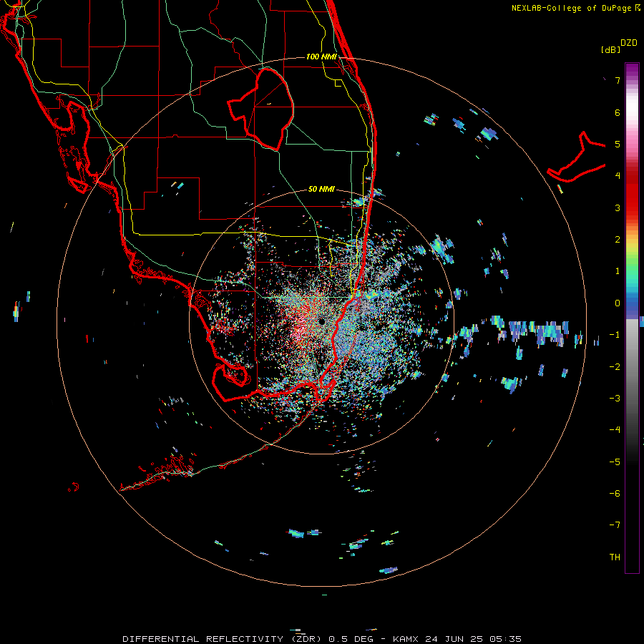The image size is (644, 644).
Task: Pick the purple top of the color bar
Action: pos(632,70)
